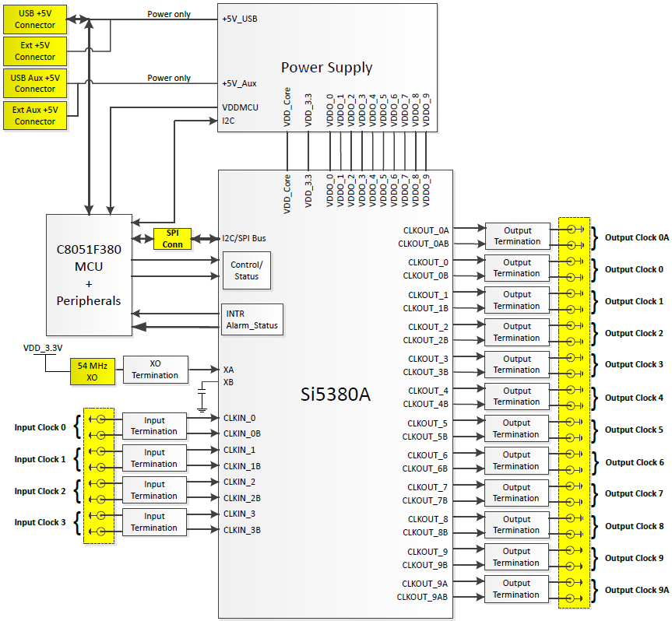672x621 pixels.
Task: Click the INTR Alarm_Status box
Action: (x=252, y=320)
